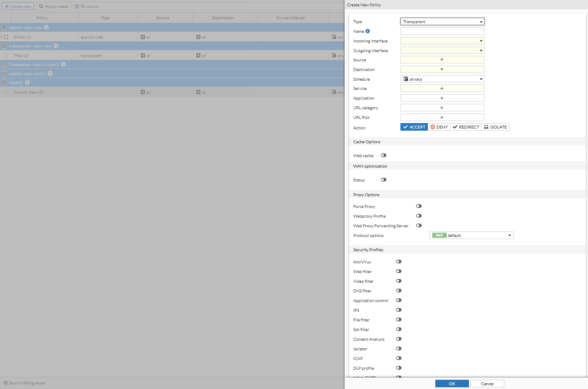Collapse the explicit-web->any policy group
Image resolution: width=588 pixels, height=389 pixels.
(4, 27)
